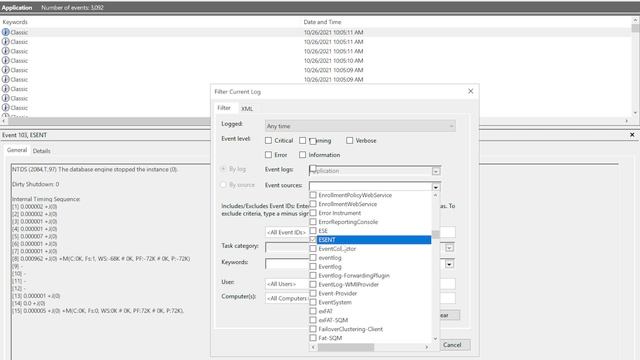Viewport: 640px width, 360px height.
Task: Switch to the Filter tab
Action: click(x=224, y=108)
